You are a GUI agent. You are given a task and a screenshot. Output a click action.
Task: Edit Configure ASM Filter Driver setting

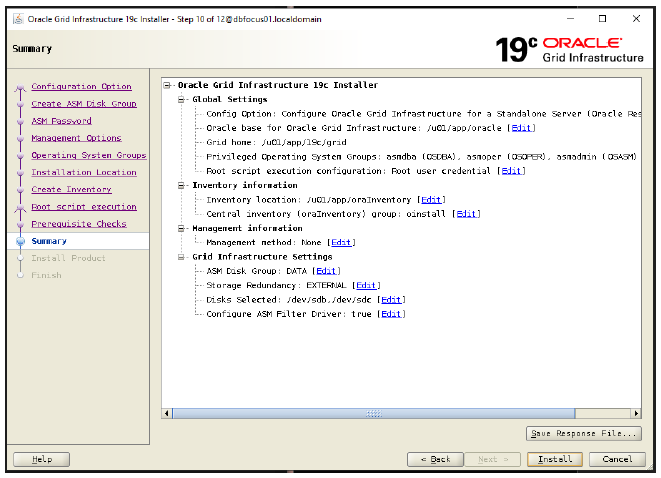(x=391, y=314)
